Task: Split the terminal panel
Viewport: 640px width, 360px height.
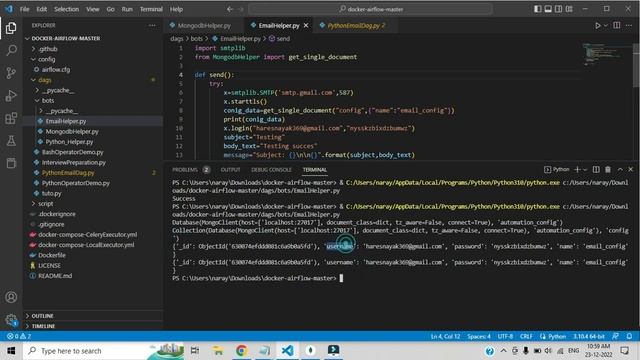Action: pos(596,169)
